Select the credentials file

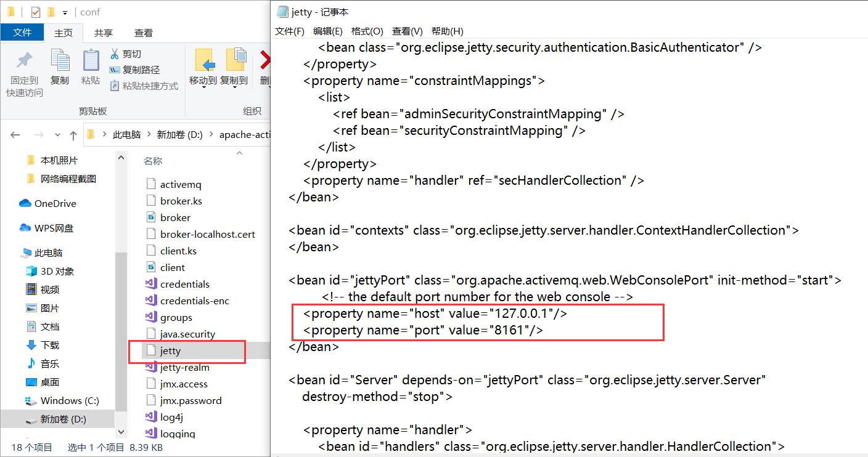click(178, 284)
